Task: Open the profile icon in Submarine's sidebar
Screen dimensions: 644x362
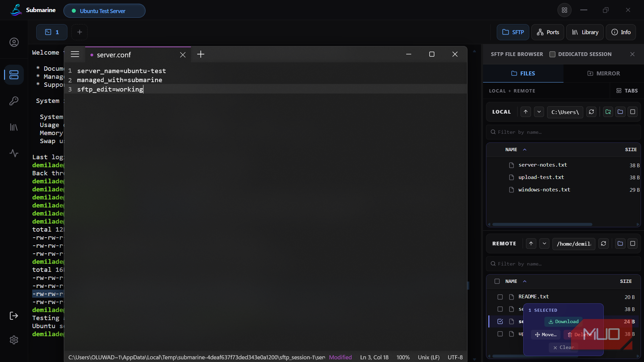Action: click(x=14, y=42)
